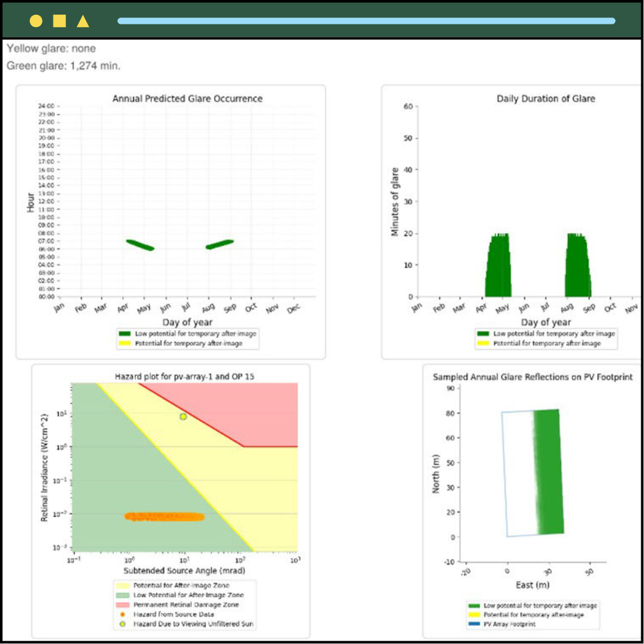The width and height of the screenshot is (644, 644).
Task: Click the "Yellow glare: none" text
Action: tap(51, 48)
